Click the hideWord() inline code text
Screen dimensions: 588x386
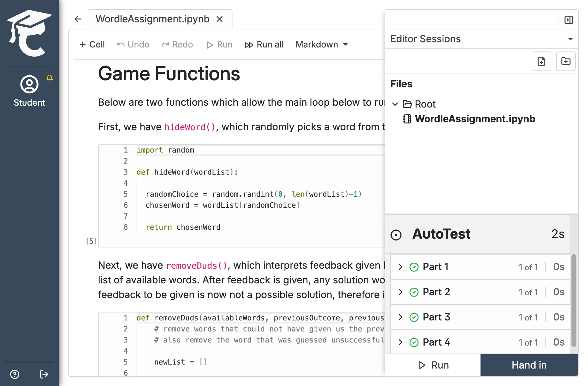tap(190, 127)
